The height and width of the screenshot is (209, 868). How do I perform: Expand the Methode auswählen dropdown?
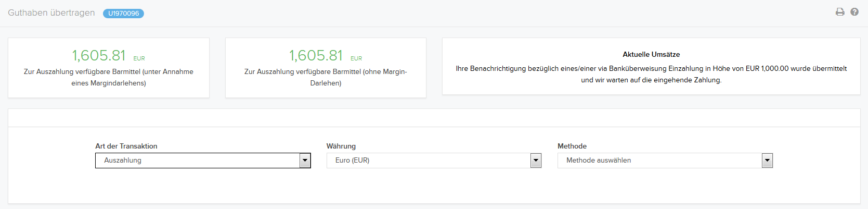(665, 161)
